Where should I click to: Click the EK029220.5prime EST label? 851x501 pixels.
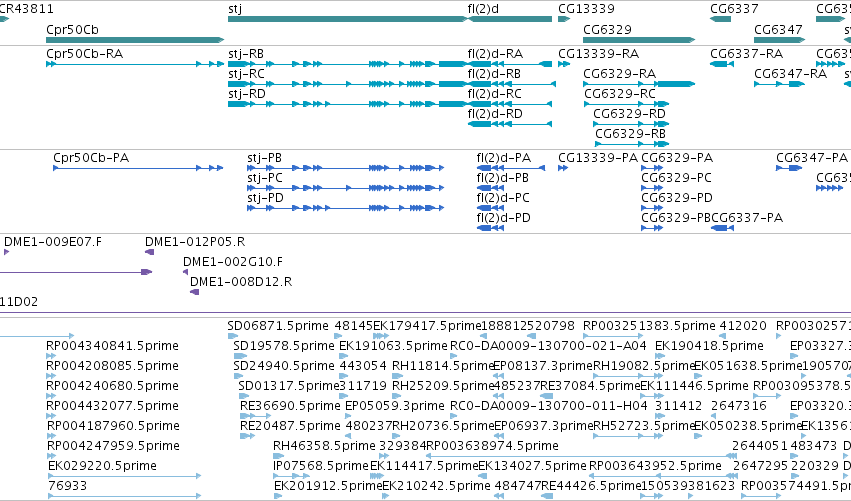coord(103,466)
